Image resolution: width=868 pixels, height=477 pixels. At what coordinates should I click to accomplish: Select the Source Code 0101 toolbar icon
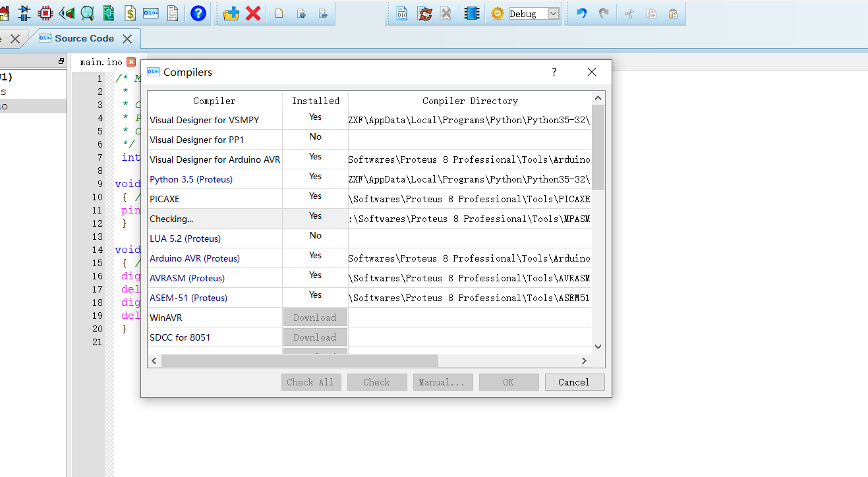pos(150,13)
